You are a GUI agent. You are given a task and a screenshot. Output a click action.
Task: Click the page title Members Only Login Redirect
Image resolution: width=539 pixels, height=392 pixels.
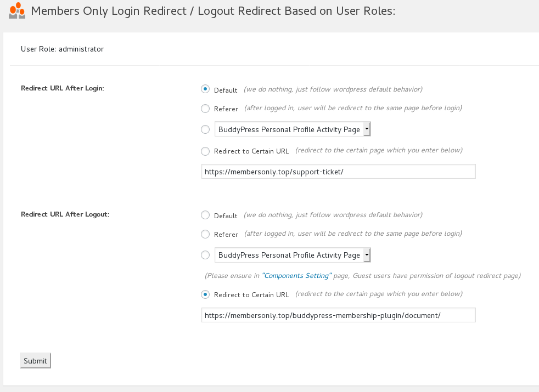[214, 10]
